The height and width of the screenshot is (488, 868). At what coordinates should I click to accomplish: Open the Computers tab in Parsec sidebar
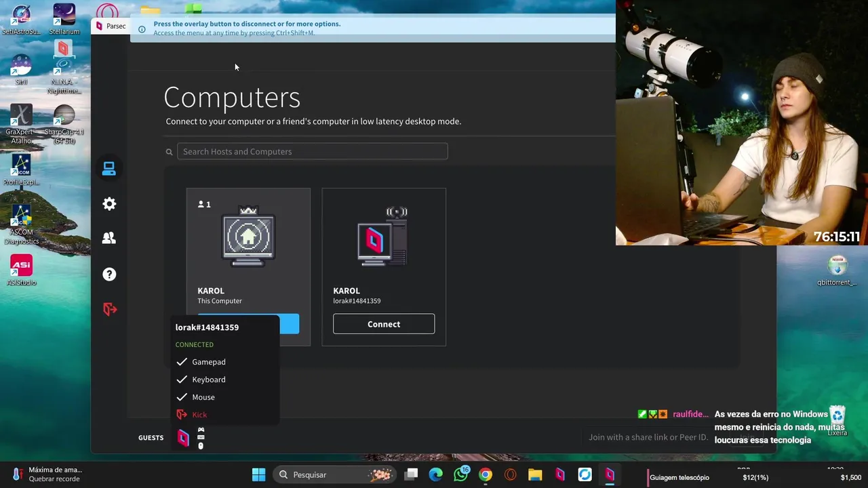[x=108, y=169]
